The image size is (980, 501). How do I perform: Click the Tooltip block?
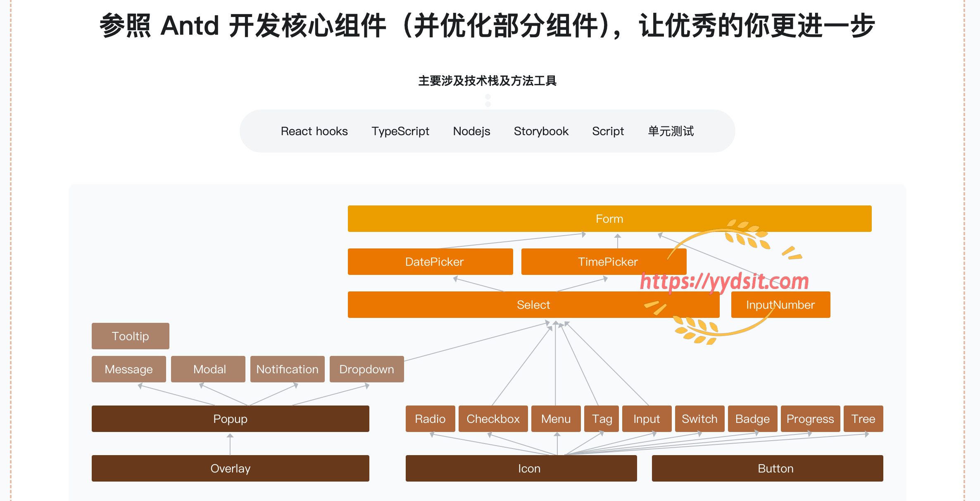[x=130, y=336]
